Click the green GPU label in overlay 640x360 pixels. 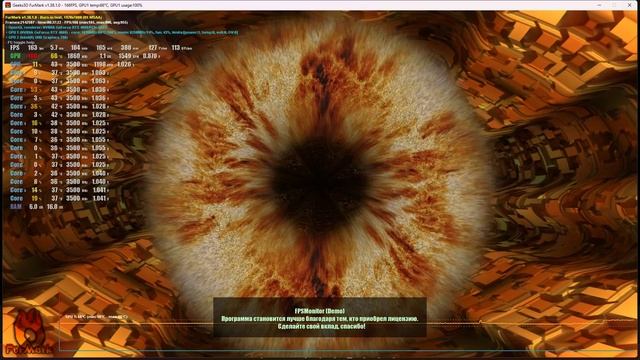click(16, 56)
